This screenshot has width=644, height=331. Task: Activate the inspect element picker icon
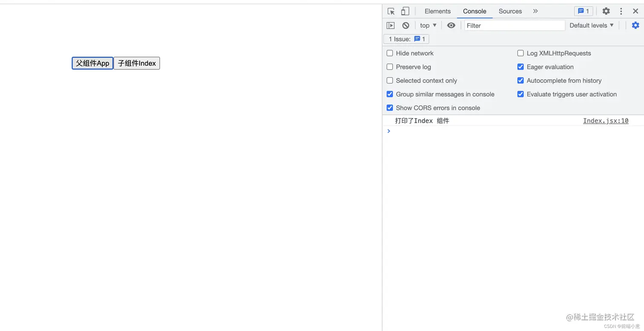click(391, 12)
